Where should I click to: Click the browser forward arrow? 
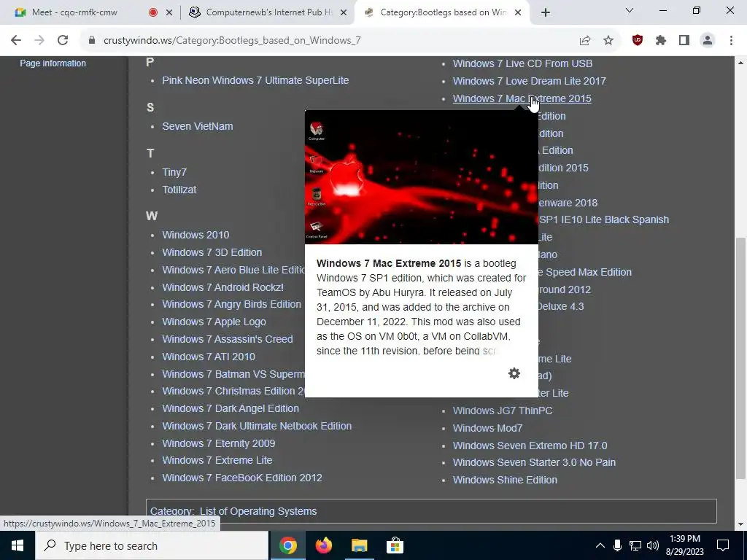(39, 41)
